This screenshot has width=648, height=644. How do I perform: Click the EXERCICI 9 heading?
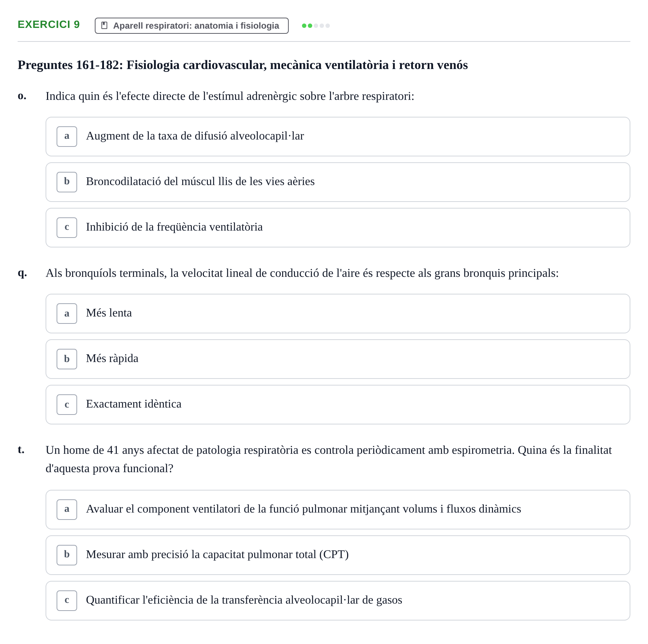click(48, 25)
